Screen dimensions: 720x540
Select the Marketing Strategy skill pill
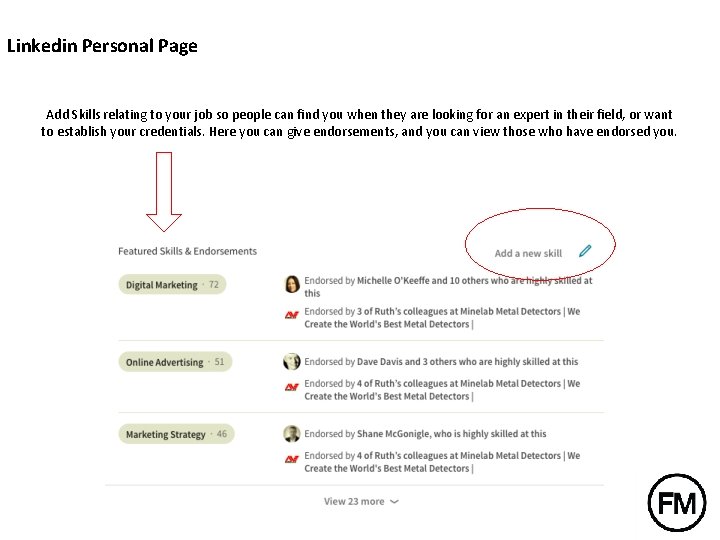pyautogui.click(x=176, y=434)
